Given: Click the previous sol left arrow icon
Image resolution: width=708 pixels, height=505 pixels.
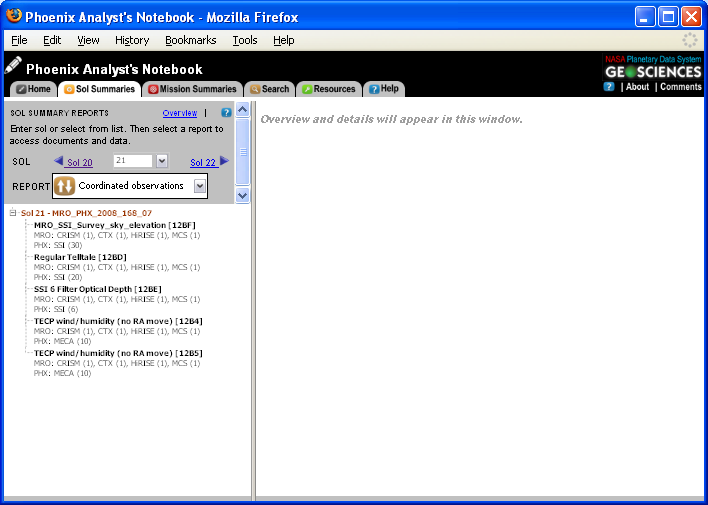Looking at the screenshot, I should click(x=59, y=160).
